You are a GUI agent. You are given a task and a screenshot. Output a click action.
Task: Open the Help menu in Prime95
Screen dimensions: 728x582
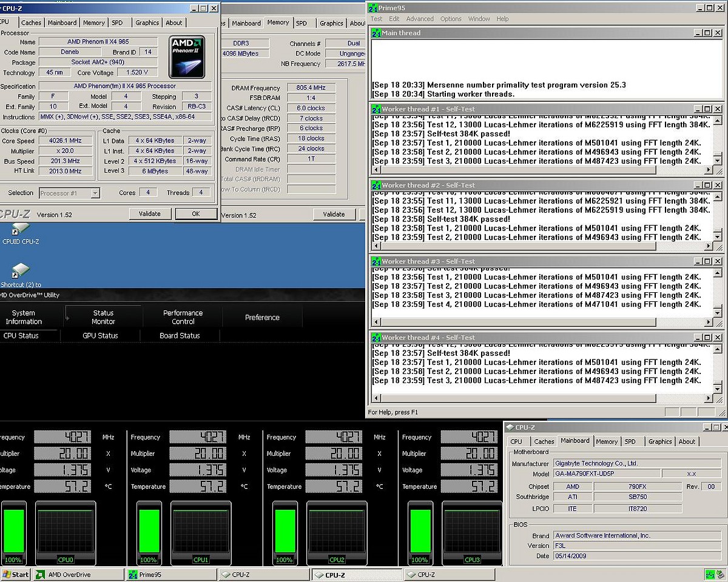502,19
